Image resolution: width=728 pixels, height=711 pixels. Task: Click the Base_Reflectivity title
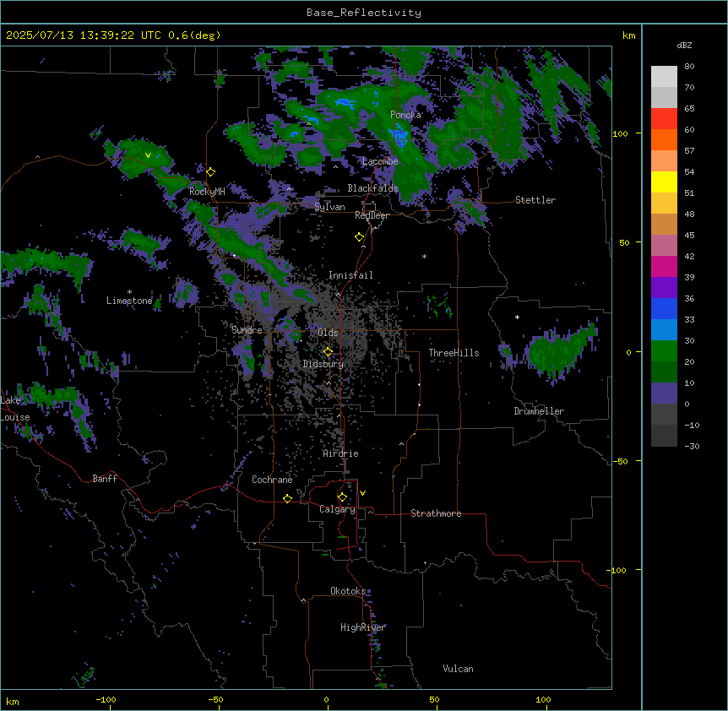pyautogui.click(x=364, y=13)
